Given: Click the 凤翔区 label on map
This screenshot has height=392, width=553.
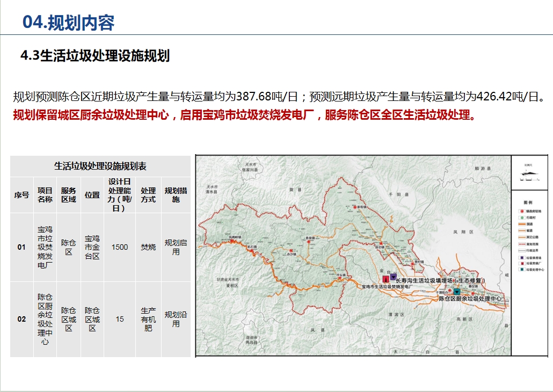Looking at the screenshot, I should (463, 232).
